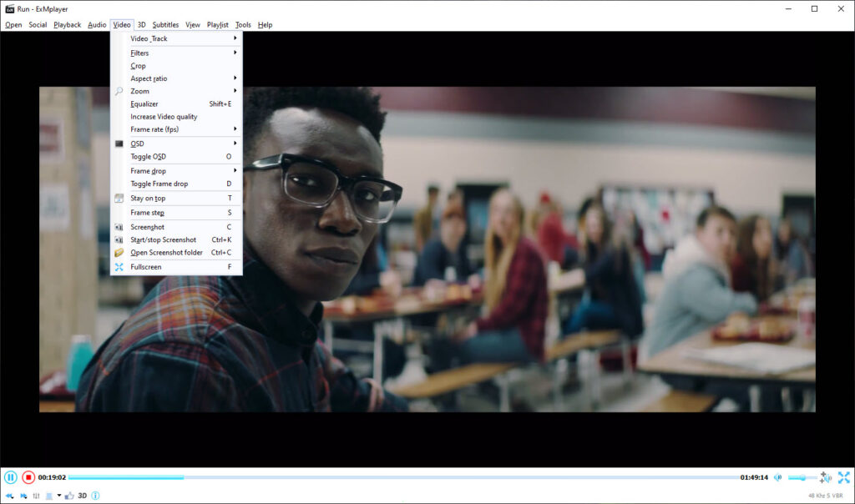Select Increase Video quality
The height and width of the screenshot is (504, 855).
tap(177, 117)
